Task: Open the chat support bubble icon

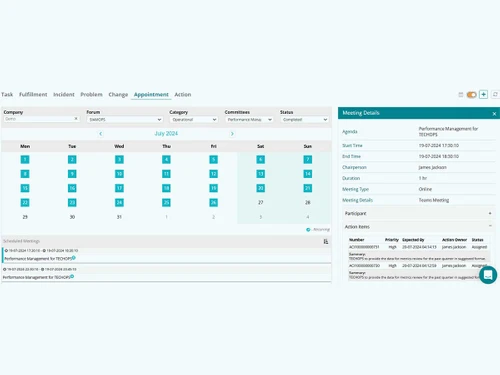Action: click(x=488, y=275)
